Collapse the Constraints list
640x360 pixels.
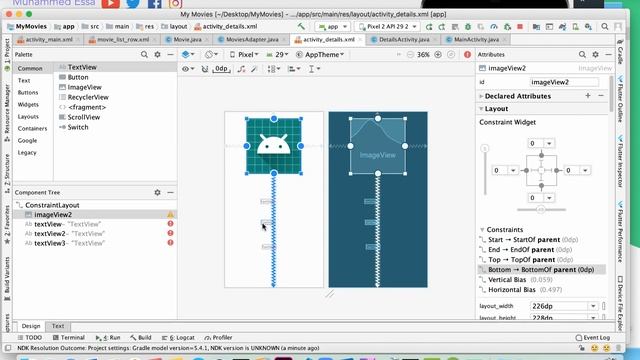pyautogui.click(x=482, y=230)
